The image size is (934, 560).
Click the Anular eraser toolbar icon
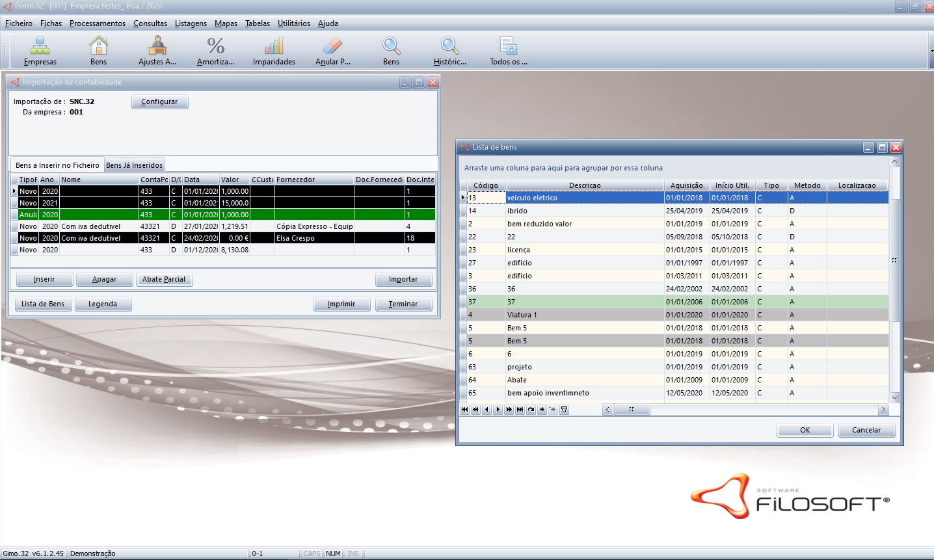332,51
